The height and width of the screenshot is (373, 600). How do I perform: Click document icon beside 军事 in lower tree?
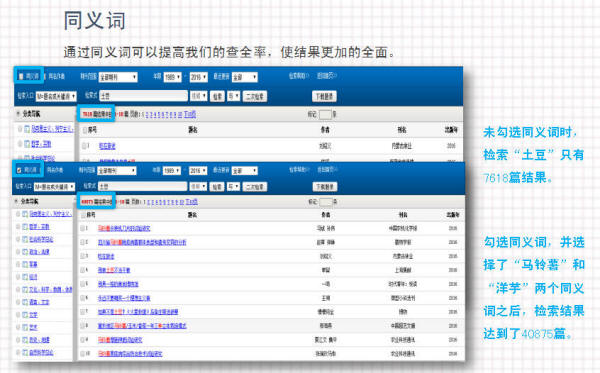[x=25, y=264]
